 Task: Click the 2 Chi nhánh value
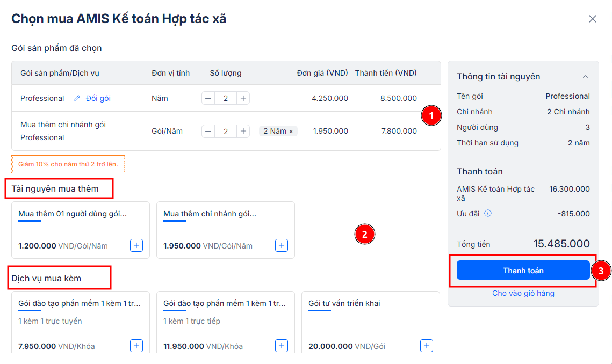pyautogui.click(x=568, y=112)
